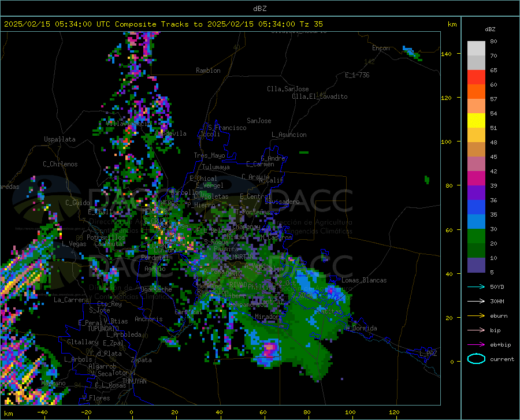Select the green 20-30 dBZ color band
This screenshot has height=420, width=520.
(x=476, y=236)
